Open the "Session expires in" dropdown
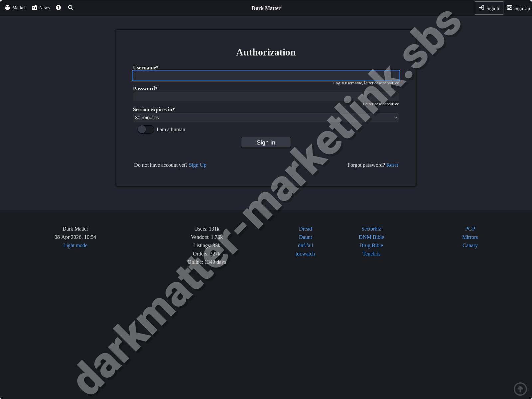 [x=266, y=117]
